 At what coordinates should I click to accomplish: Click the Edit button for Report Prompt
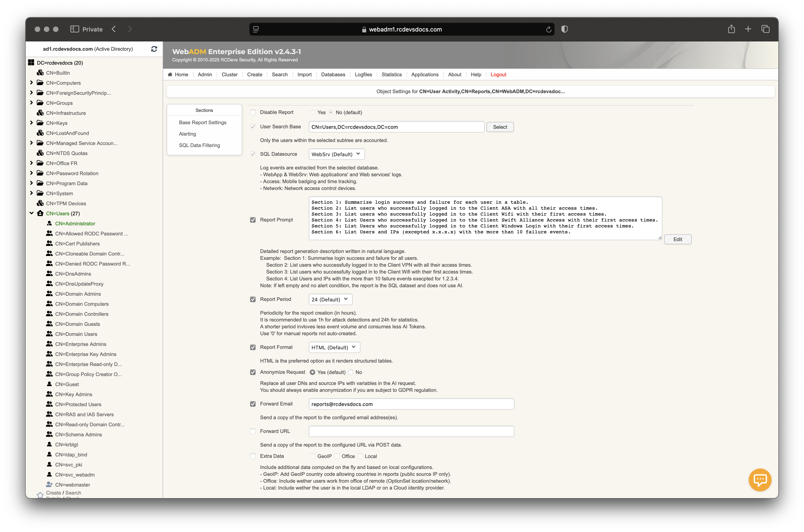[x=677, y=239]
